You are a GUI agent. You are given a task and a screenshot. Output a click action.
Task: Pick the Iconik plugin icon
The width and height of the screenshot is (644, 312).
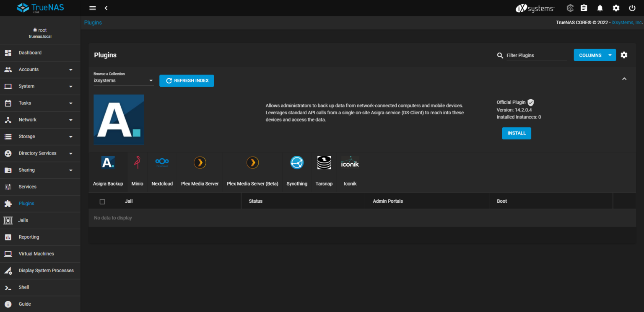coord(350,162)
